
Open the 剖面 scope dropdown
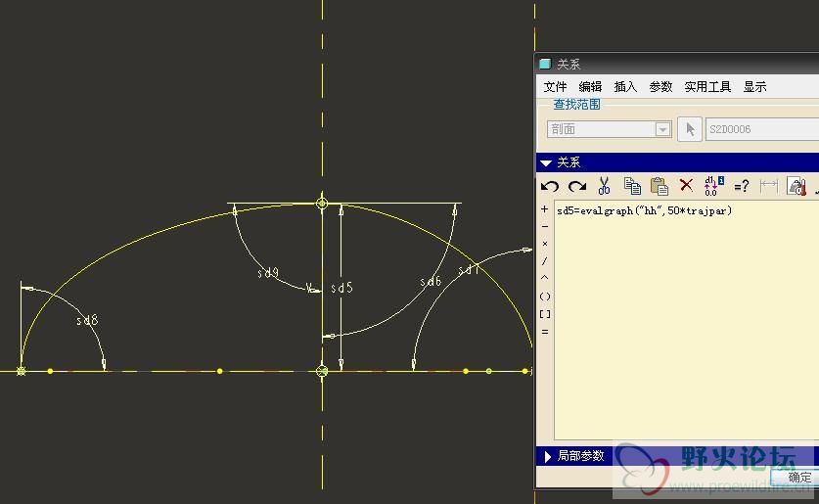(609, 129)
